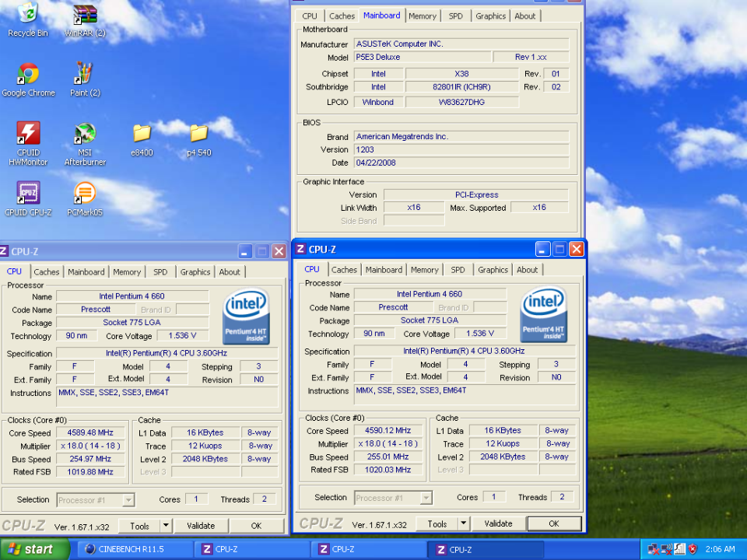The height and width of the screenshot is (560, 747).
Task: Launch Google Chrome from desktop
Action: (28, 80)
